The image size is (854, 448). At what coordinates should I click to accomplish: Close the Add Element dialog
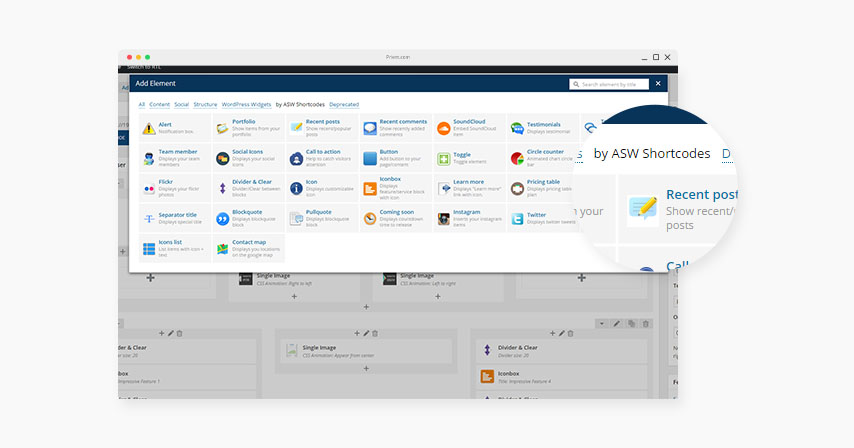point(658,83)
